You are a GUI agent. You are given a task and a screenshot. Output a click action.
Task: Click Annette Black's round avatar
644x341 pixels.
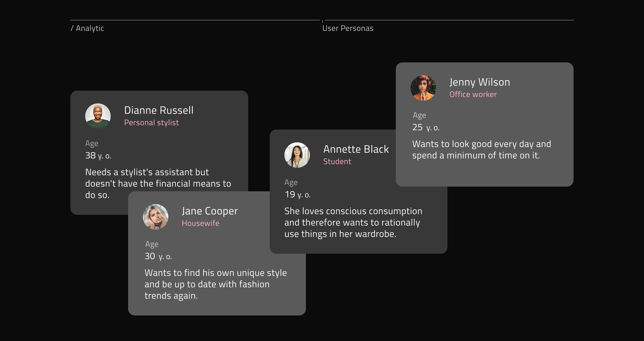(x=297, y=155)
